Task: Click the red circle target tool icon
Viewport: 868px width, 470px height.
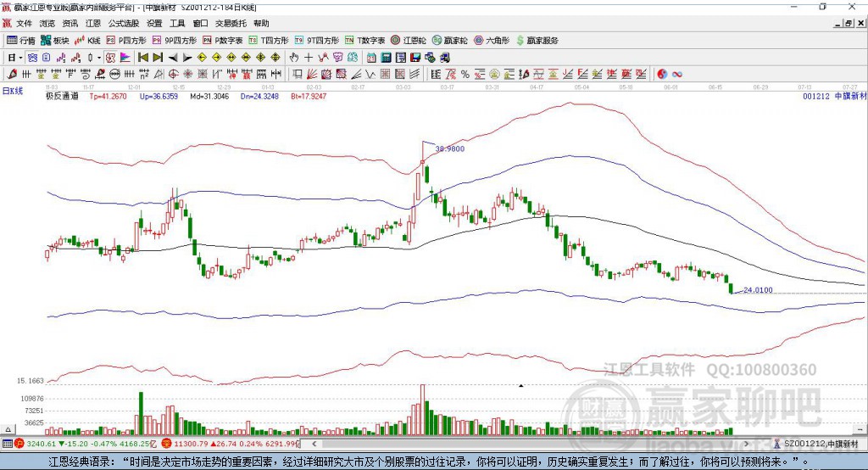Action: click(x=173, y=75)
